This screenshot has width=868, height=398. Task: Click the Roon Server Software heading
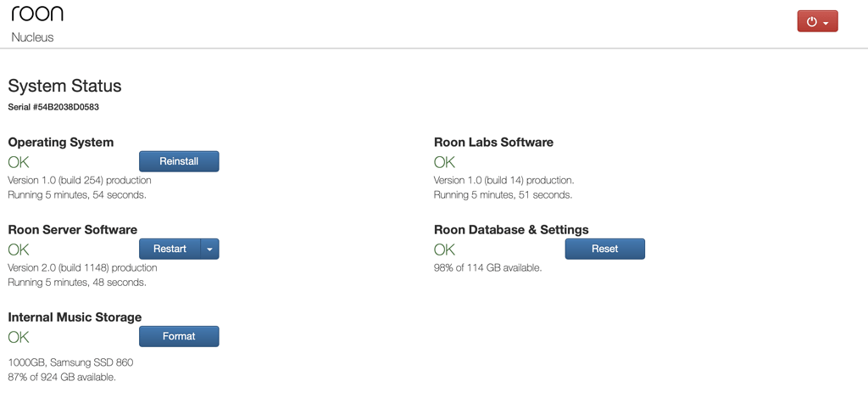tap(73, 229)
